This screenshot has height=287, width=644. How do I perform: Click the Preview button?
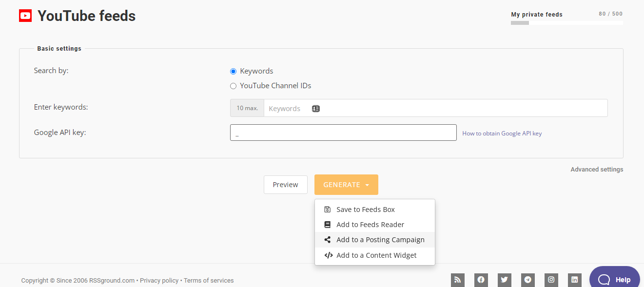286,185
